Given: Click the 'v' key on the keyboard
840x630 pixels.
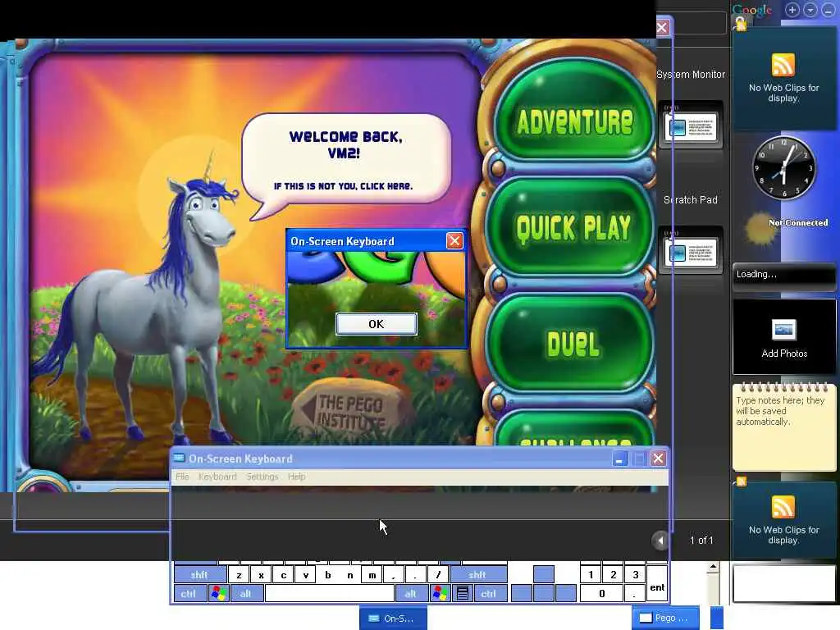Looking at the screenshot, I should click(305, 575).
